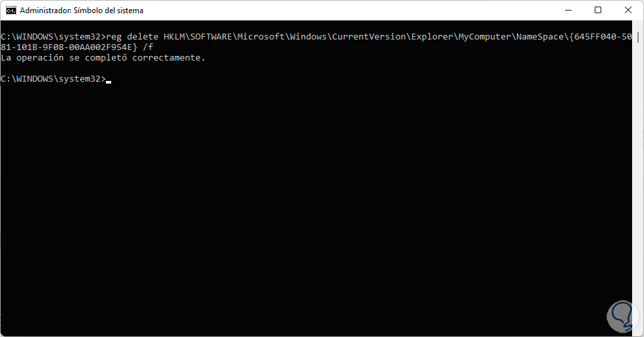Viewport: 644px width, 337px height.
Task: Click the window title 'Administrador: Símbolo del sistema'
Action: (82, 11)
